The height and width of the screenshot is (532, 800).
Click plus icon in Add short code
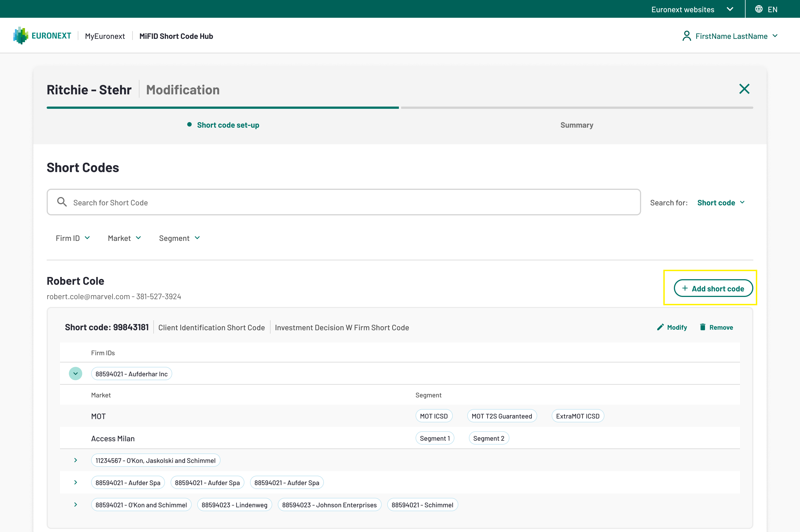(685, 288)
